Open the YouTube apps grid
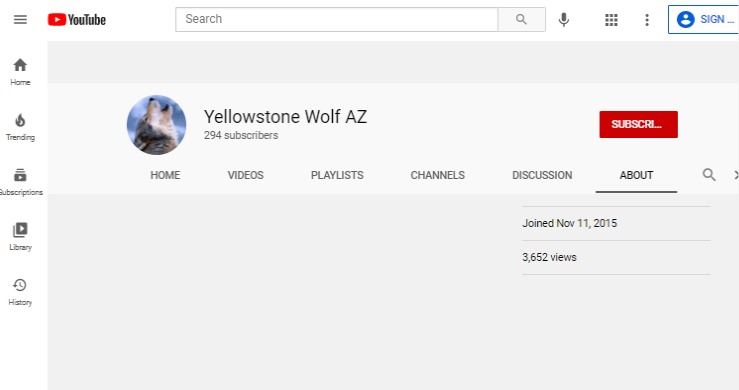Image resolution: width=739 pixels, height=390 pixels. 611,19
